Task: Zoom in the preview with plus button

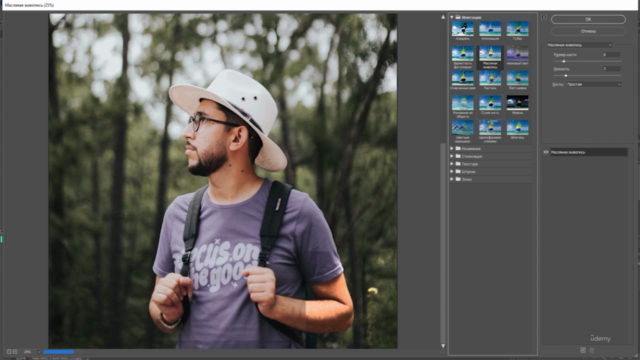Action: pos(15,351)
